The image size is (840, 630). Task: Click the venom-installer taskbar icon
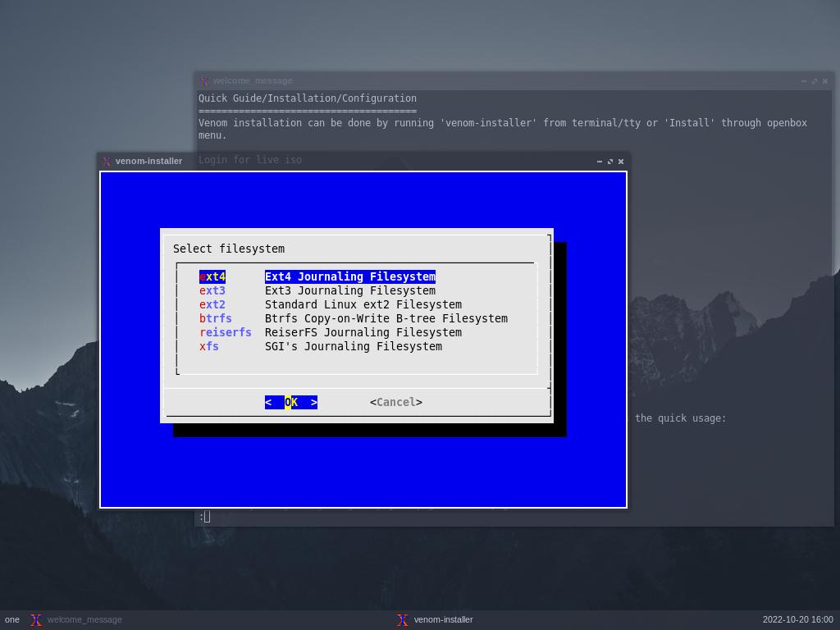tap(402, 620)
